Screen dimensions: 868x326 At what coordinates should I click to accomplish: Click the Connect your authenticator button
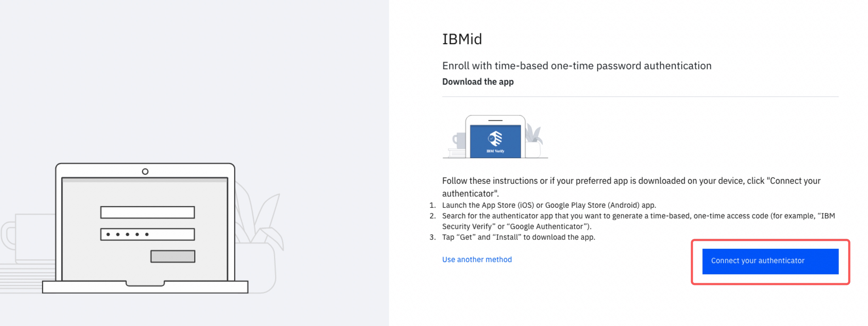coord(770,261)
